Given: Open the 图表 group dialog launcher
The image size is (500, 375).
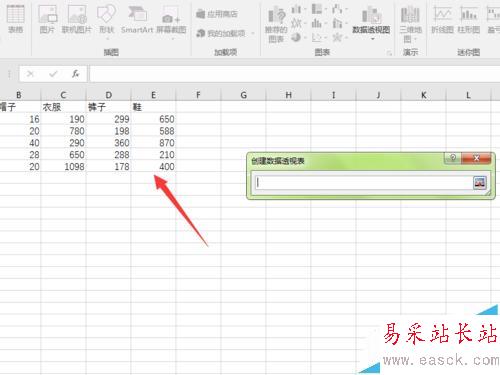Looking at the screenshot, I should pos(389,53).
